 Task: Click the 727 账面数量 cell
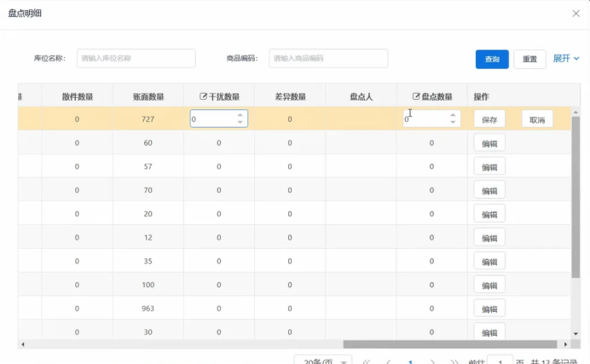(x=148, y=118)
